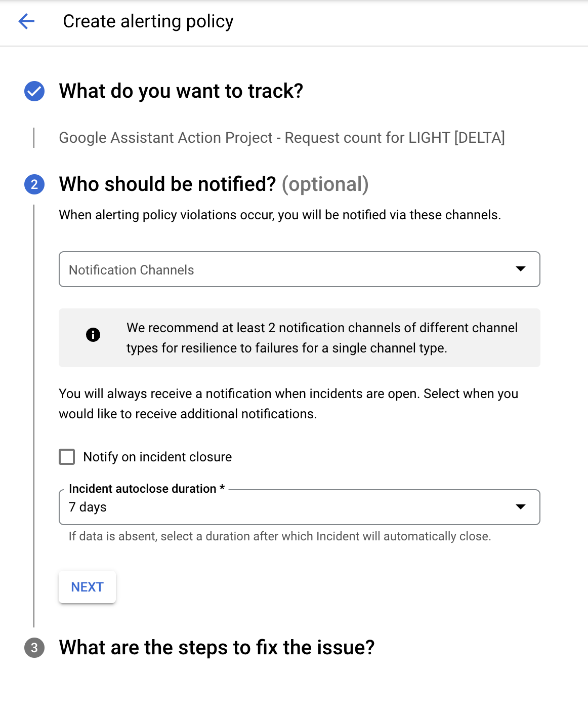Click the autoclose duration dropdown arrow
The image size is (588, 710).
tap(520, 507)
